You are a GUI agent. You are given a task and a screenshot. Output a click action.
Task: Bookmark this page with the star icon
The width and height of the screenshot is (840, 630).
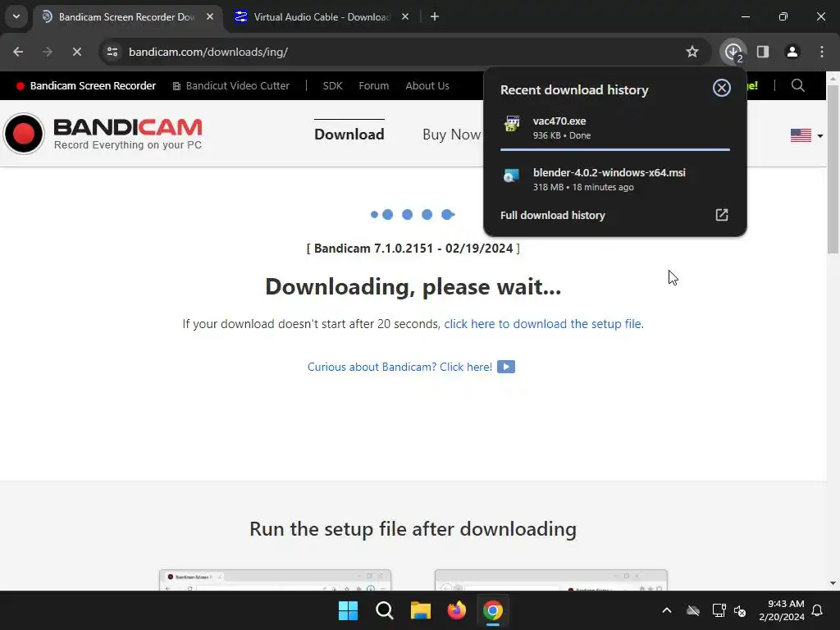(x=692, y=52)
